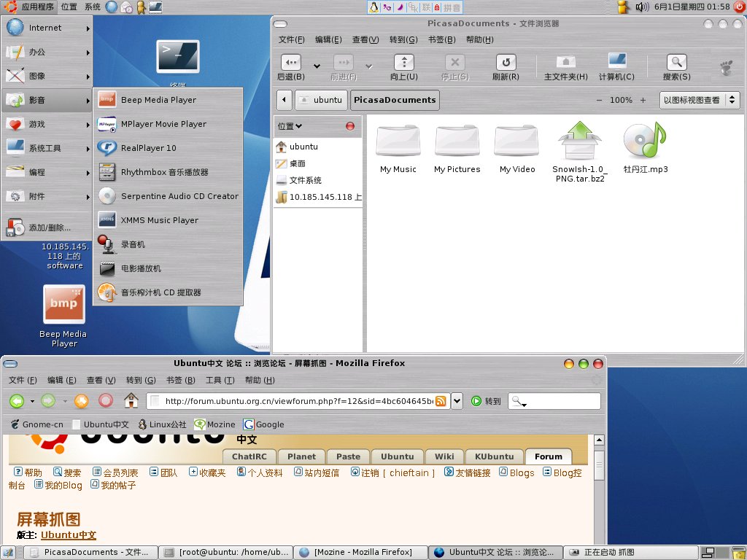Screen dimensions: 747x560
Task: Click the terminal icon on the desktop
Action: click(178, 57)
